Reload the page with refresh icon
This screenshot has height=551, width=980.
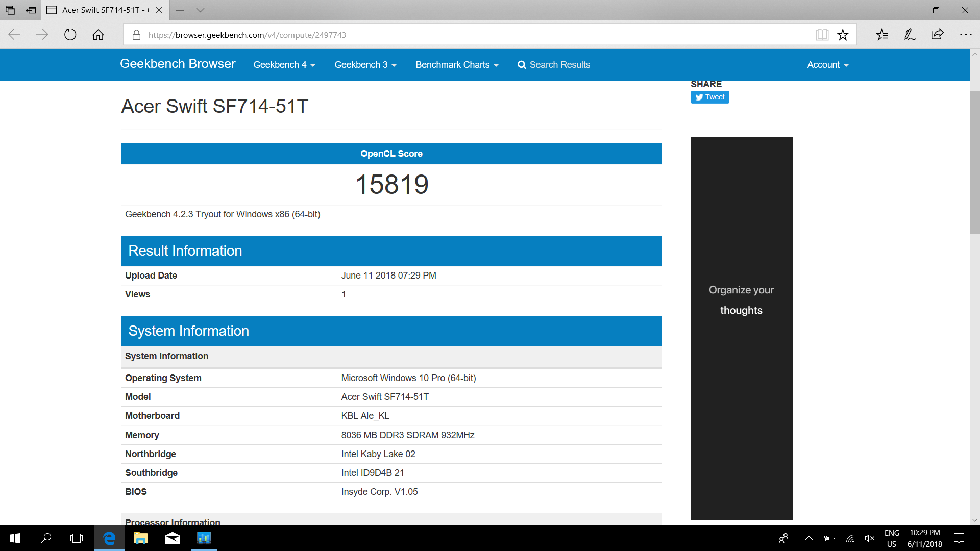70,35
